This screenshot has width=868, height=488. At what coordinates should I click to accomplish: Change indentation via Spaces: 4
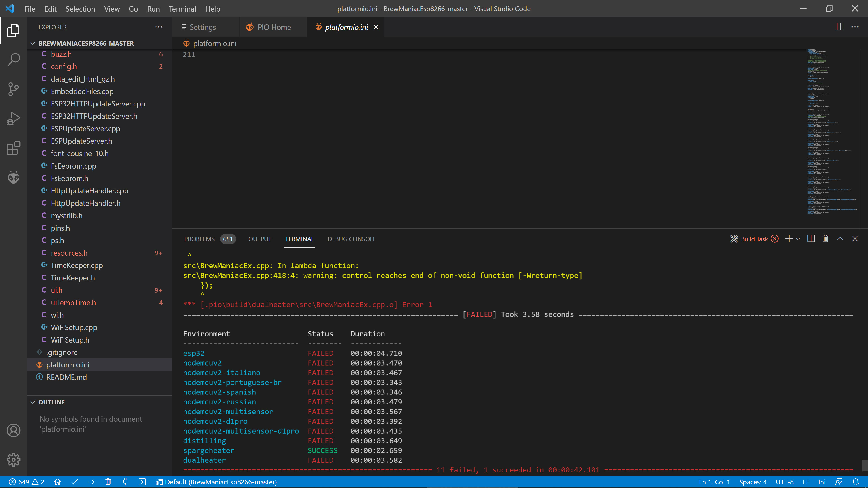pyautogui.click(x=753, y=482)
